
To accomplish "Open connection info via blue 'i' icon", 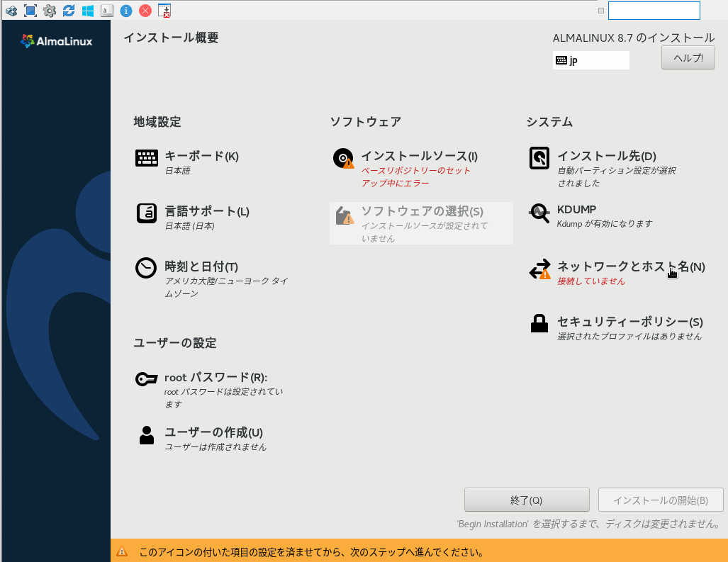I will [125, 10].
